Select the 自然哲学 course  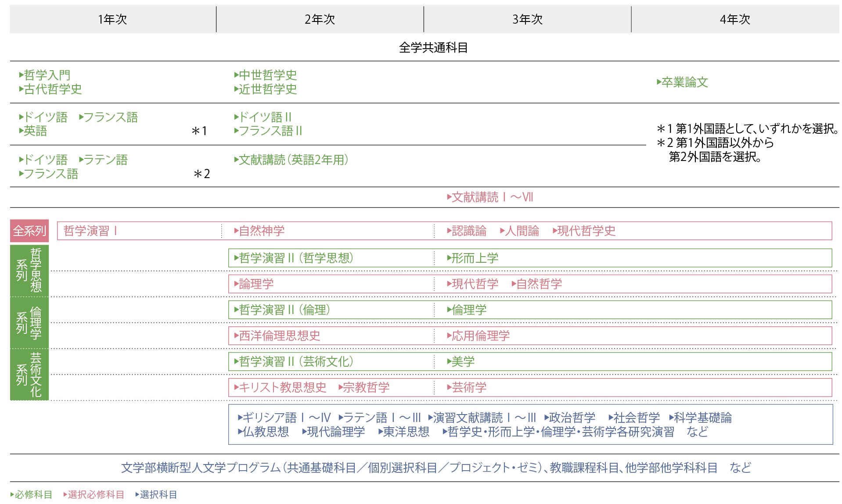click(x=537, y=284)
